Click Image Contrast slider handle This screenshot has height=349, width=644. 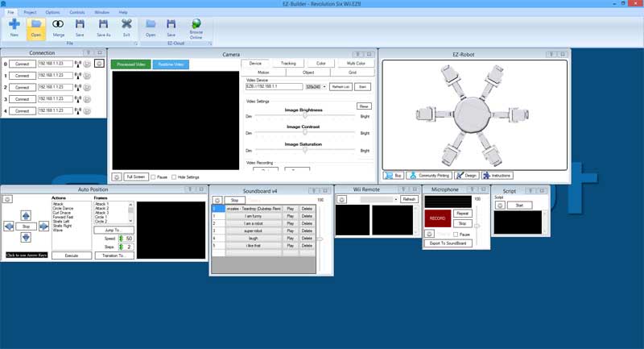pyautogui.click(x=305, y=133)
